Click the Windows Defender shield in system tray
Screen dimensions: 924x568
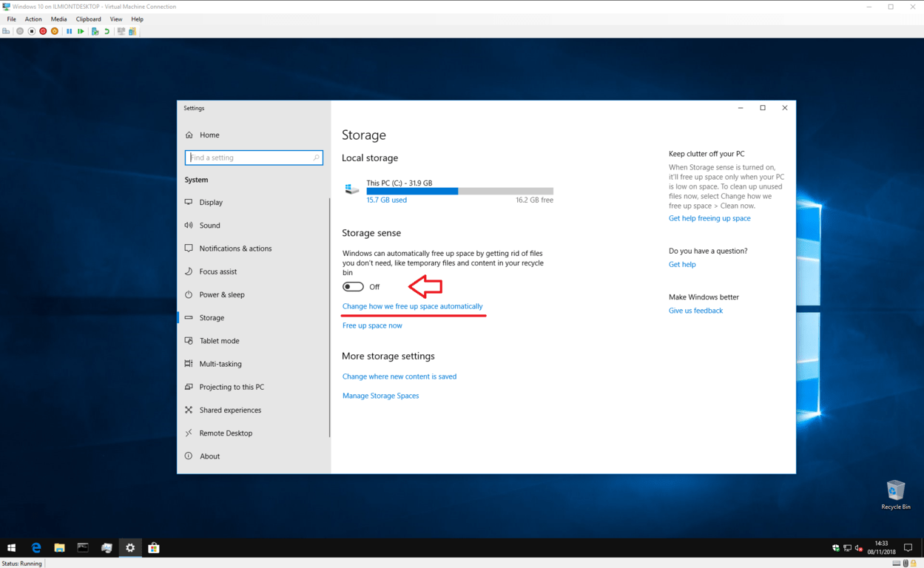coord(836,548)
